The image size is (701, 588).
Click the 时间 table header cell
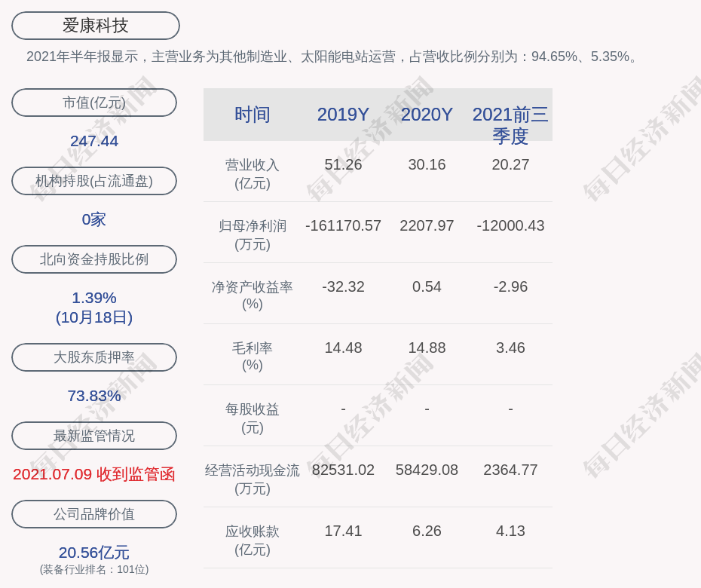pyautogui.click(x=253, y=115)
